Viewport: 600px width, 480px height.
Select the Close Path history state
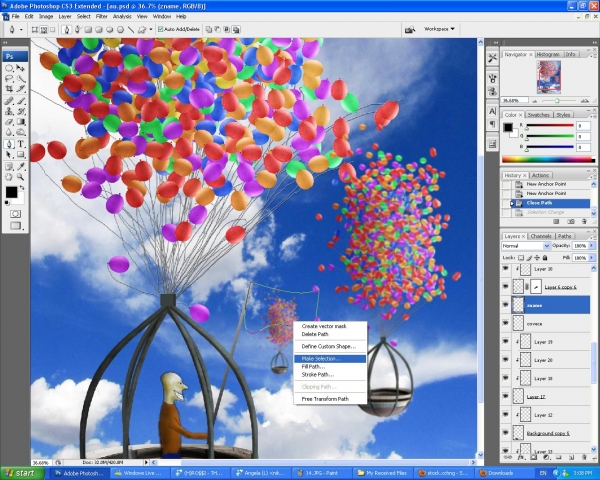[549, 203]
